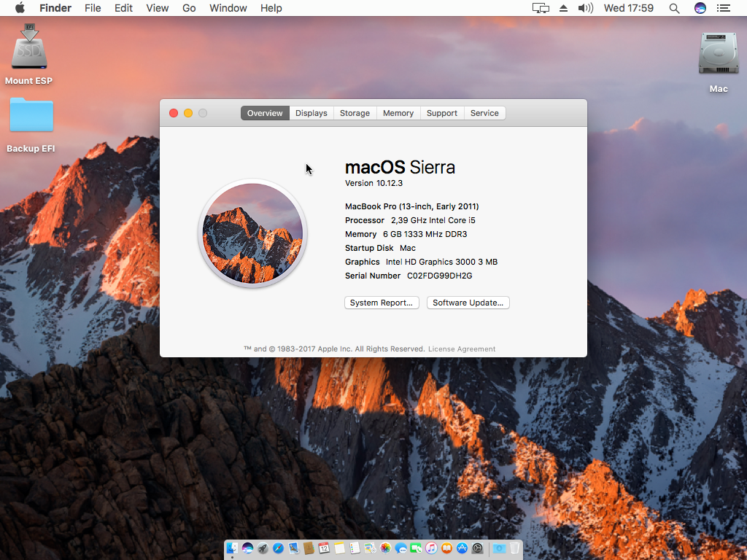The width and height of the screenshot is (747, 560).
Task: Open Photos from the Dock
Action: click(x=385, y=548)
